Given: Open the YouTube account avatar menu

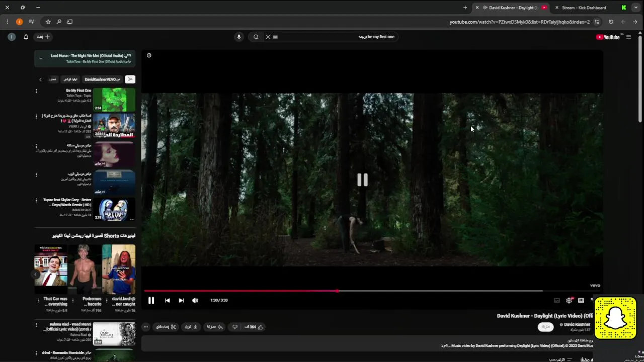Looking at the screenshot, I should coord(12,37).
